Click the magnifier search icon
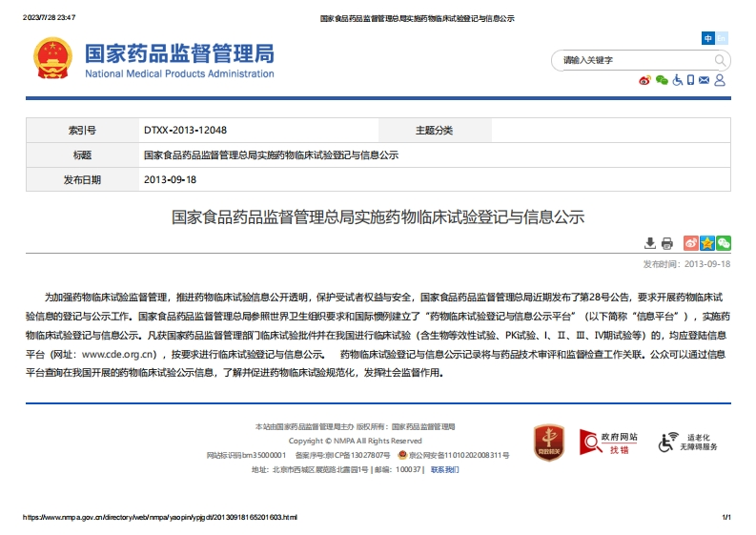The height and width of the screenshot is (535, 756). pos(721,60)
